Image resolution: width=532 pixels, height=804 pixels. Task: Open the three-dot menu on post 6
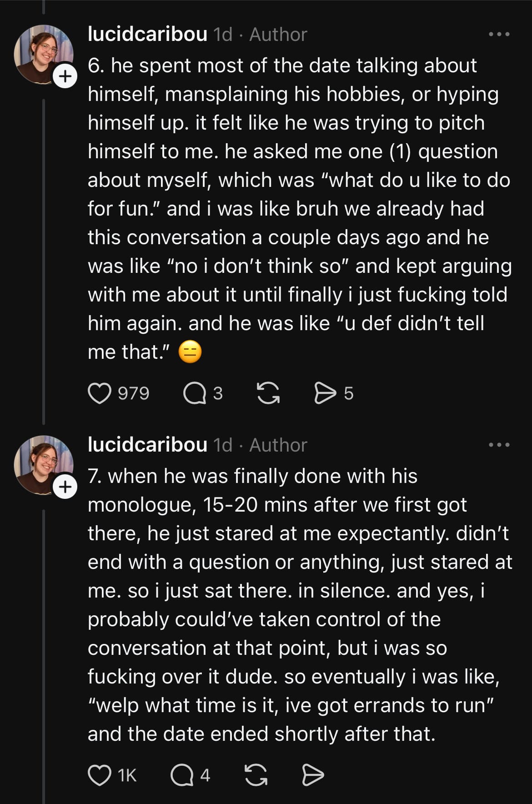click(x=499, y=35)
